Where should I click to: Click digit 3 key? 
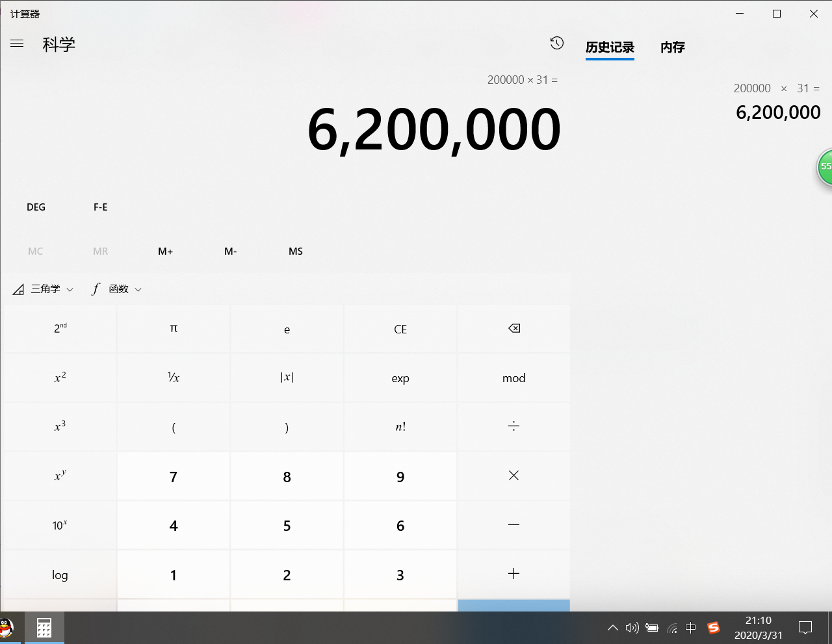pyautogui.click(x=400, y=574)
